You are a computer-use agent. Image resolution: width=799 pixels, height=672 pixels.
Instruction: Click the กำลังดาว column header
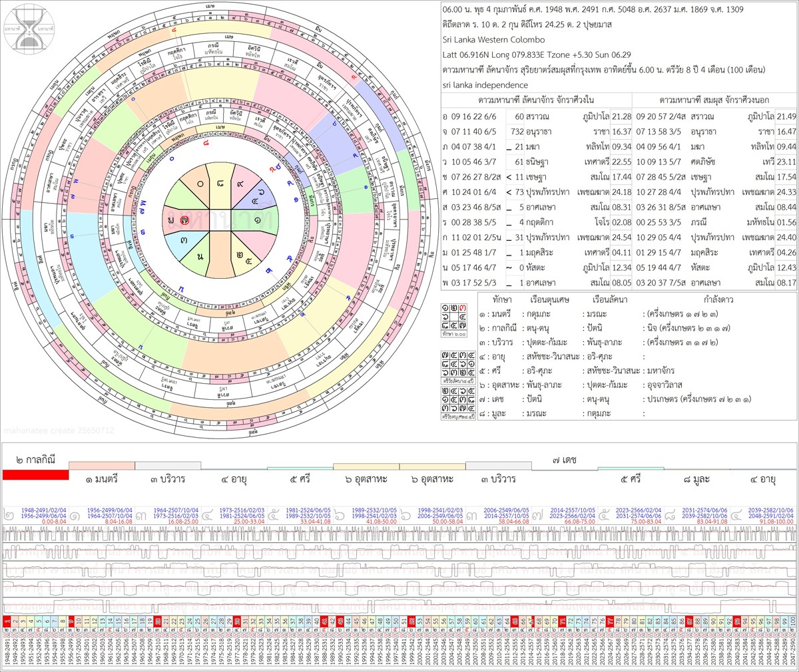coord(719,299)
